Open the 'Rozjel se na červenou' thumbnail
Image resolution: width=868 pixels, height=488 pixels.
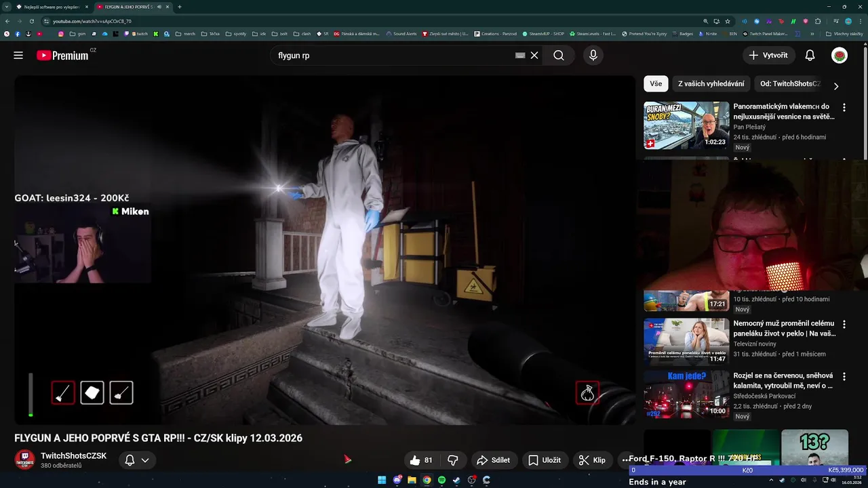click(686, 394)
